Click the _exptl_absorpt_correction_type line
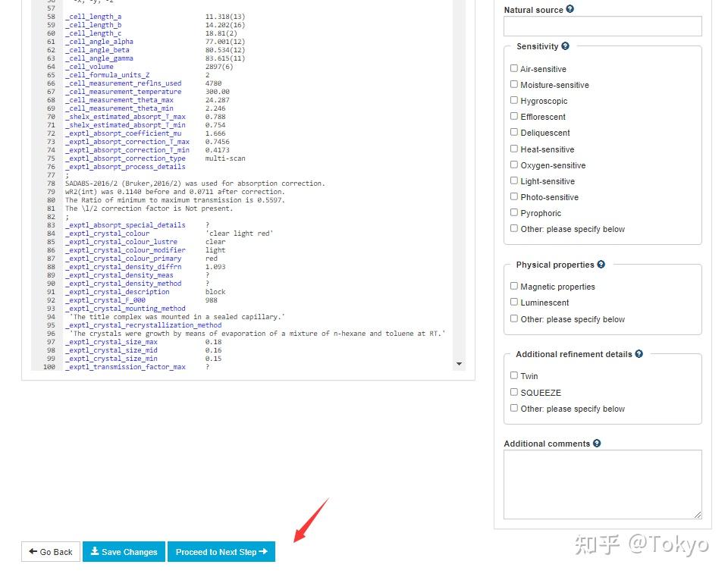The image size is (728, 577). [155, 158]
